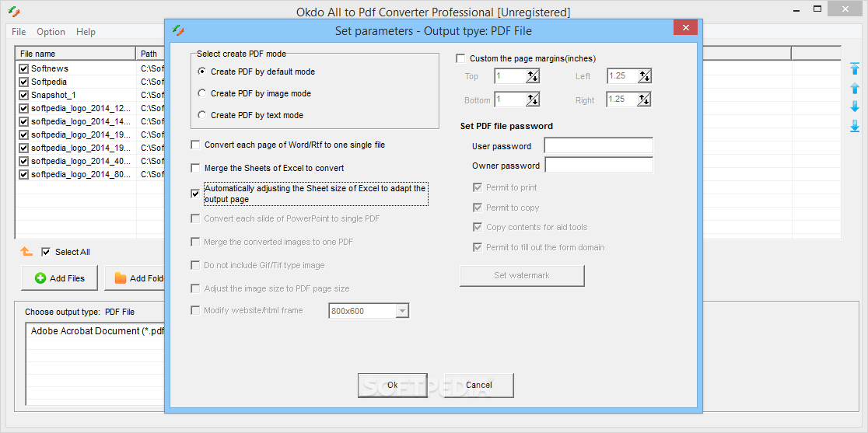Uncheck the Softpedia file checkbox

pos(24,82)
